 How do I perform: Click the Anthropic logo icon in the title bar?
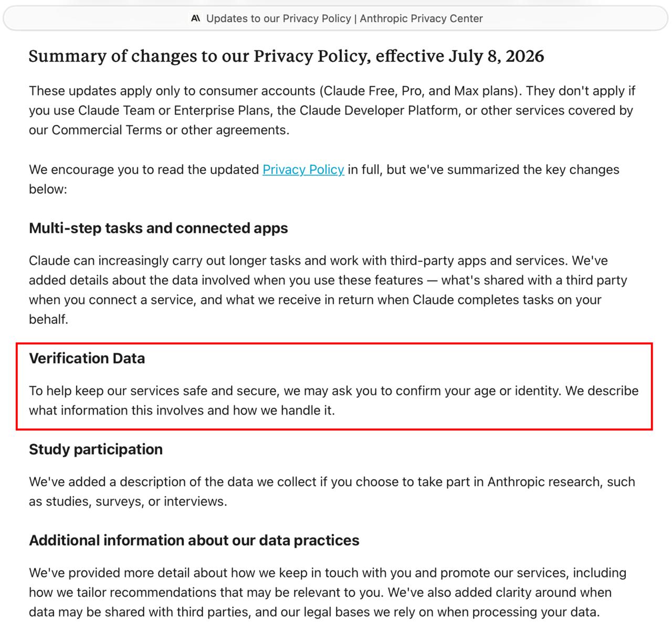[x=195, y=18]
